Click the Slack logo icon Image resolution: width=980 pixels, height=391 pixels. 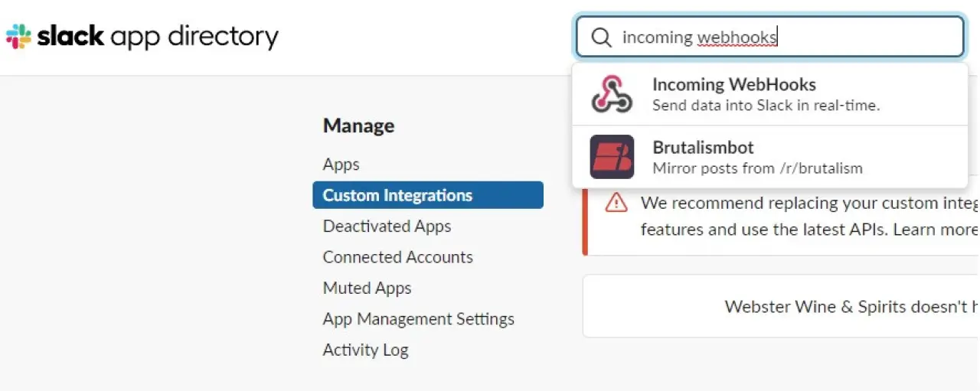[x=18, y=36]
